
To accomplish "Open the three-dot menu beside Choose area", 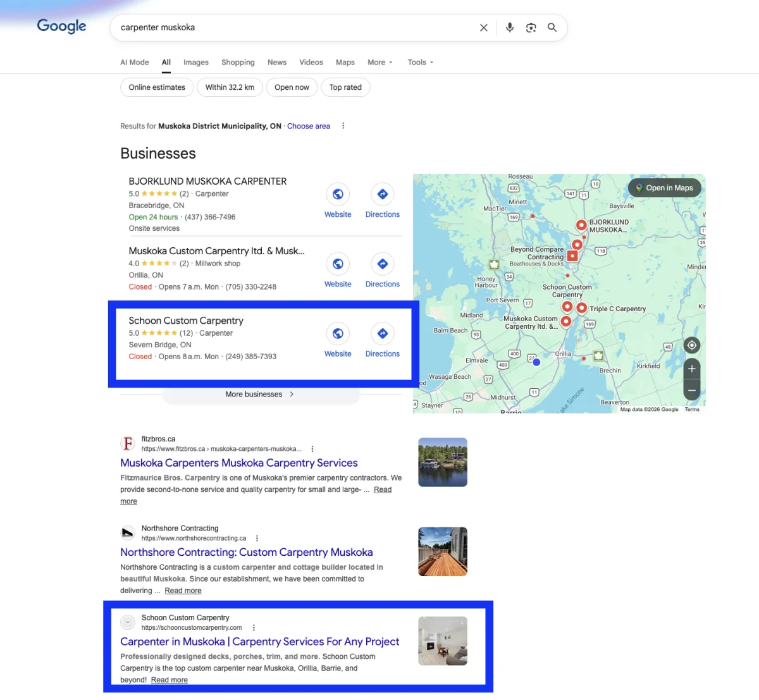I will [x=343, y=126].
